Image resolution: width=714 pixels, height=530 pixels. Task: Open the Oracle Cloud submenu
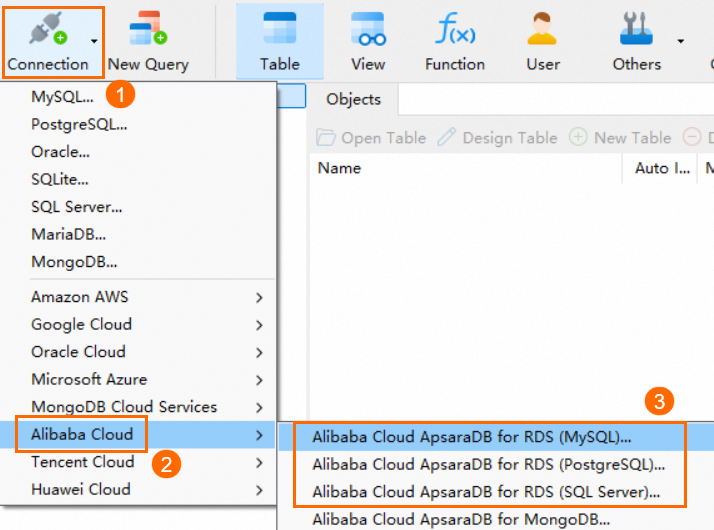pyautogui.click(x=138, y=352)
